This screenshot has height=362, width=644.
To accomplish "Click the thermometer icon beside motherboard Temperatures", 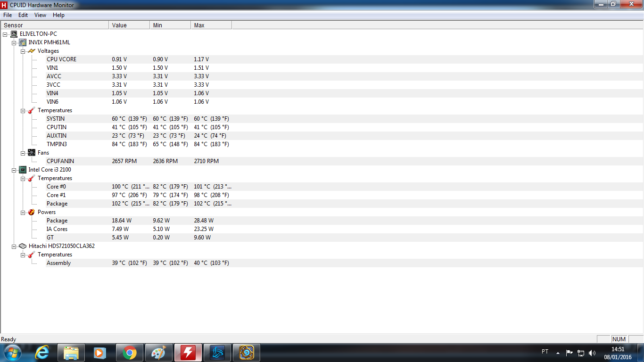I will pos(32,110).
